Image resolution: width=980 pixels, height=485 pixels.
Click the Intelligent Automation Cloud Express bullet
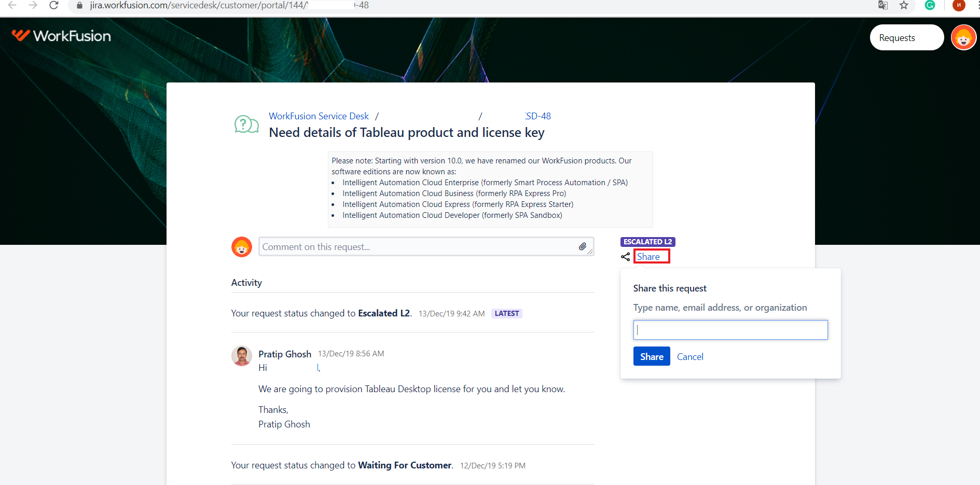(458, 204)
